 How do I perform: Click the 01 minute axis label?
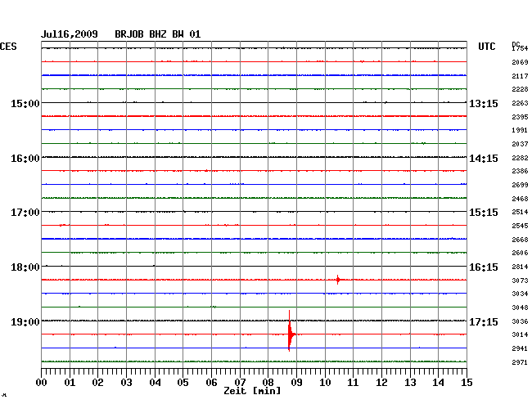pos(70,382)
